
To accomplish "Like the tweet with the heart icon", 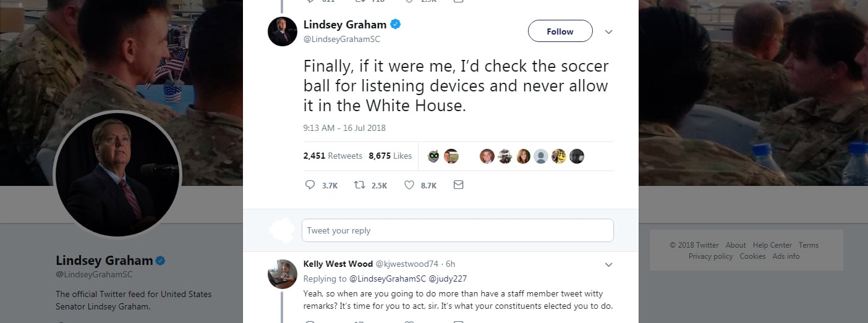I will tap(409, 185).
